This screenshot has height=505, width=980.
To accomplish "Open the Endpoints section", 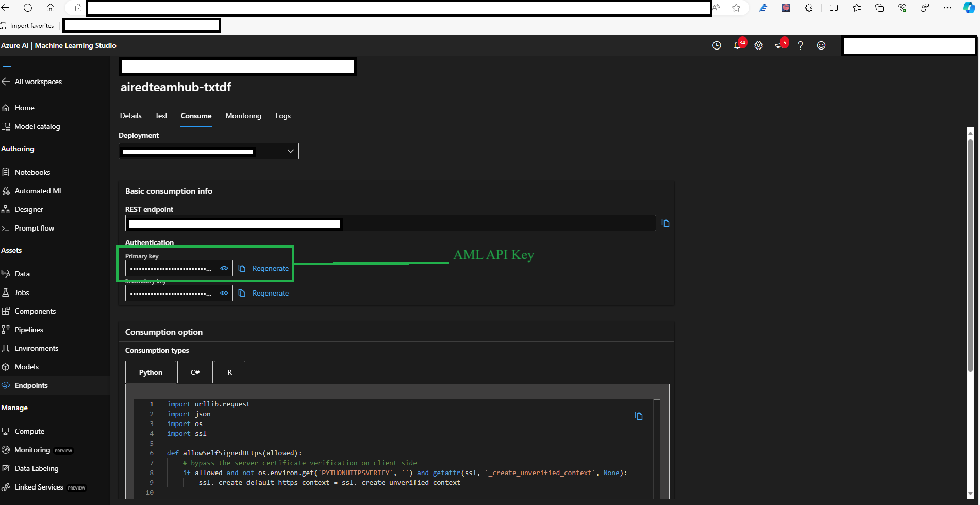I will click(x=31, y=385).
